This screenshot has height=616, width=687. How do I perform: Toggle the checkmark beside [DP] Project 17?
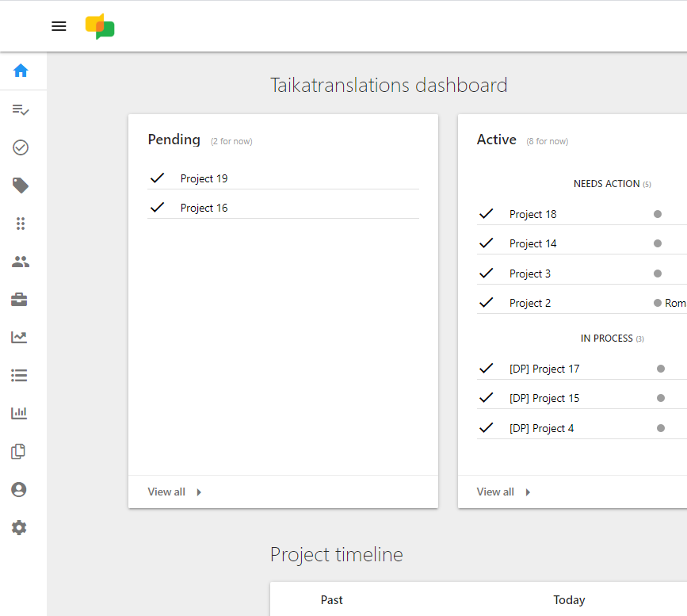pyautogui.click(x=486, y=367)
